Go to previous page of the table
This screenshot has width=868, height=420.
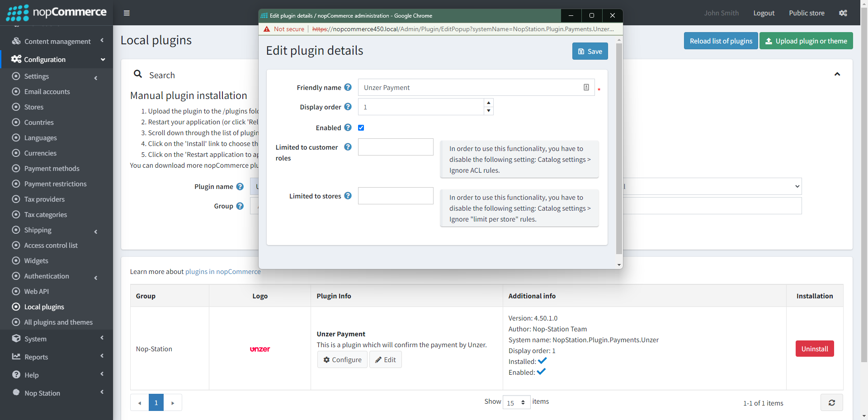tap(140, 402)
